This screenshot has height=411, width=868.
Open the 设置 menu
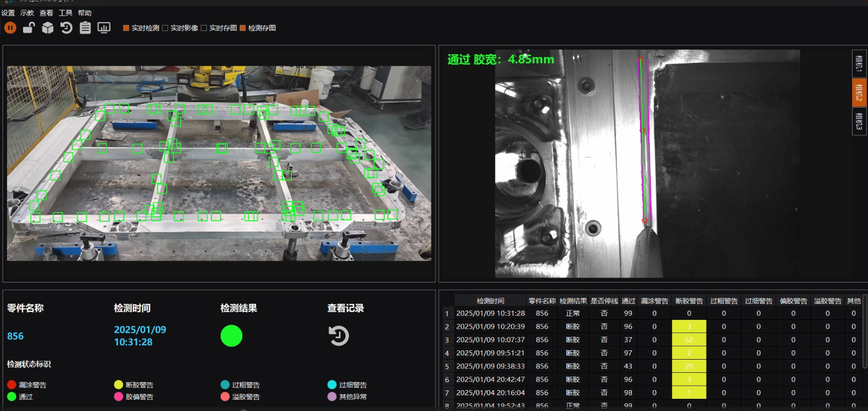(8, 13)
